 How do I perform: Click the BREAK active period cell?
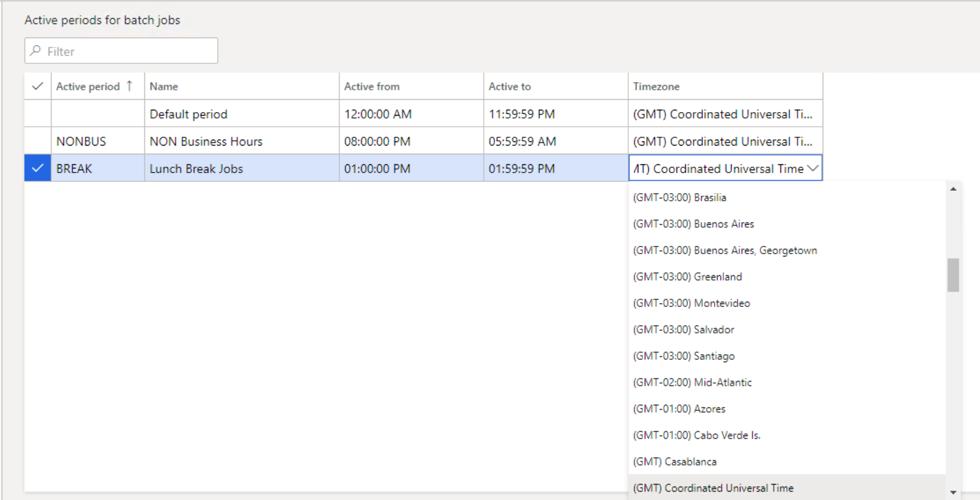(x=98, y=168)
